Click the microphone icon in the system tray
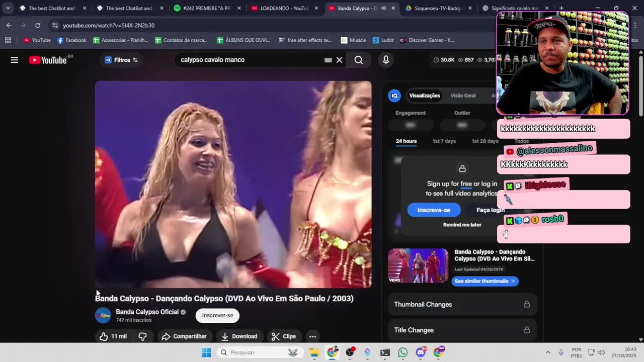Viewport: 644px width, 362px height. click(x=561, y=352)
